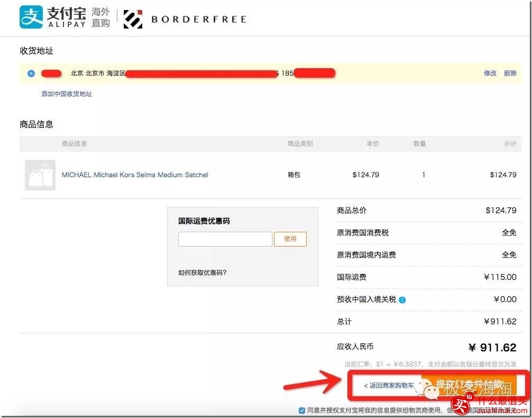This screenshot has width=532, height=418.
Task: Click the 国际运费优惠码 input field
Action: [225, 239]
